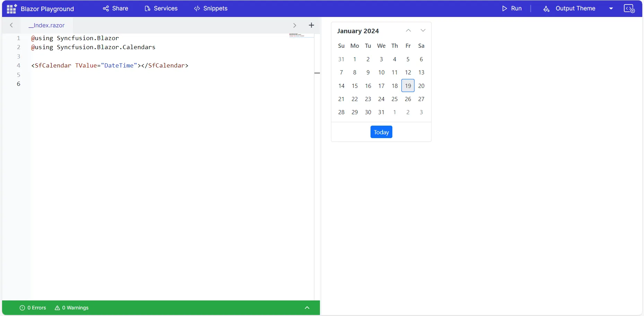Click the Blazor Playground apps grid icon
Image resolution: width=644 pixels, height=316 pixels.
click(11, 8)
